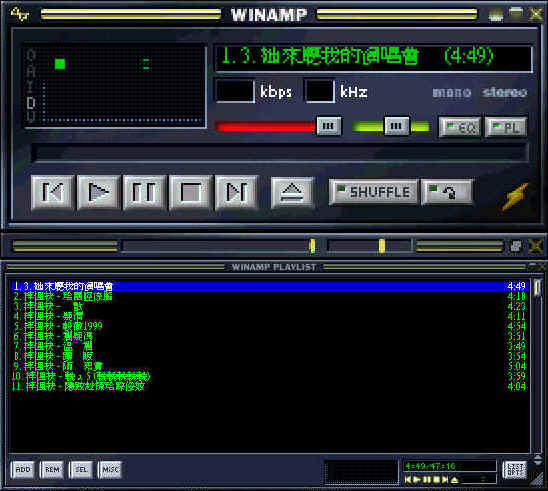The image size is (548, 491).
Task: Open the playlist SEL selection menu
Action: (x=81, y=469)
